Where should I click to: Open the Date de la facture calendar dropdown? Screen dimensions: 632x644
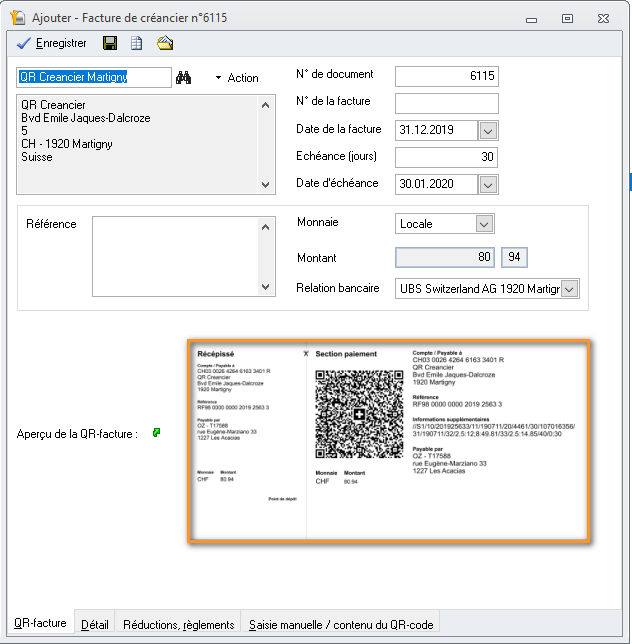click(488, 131)
